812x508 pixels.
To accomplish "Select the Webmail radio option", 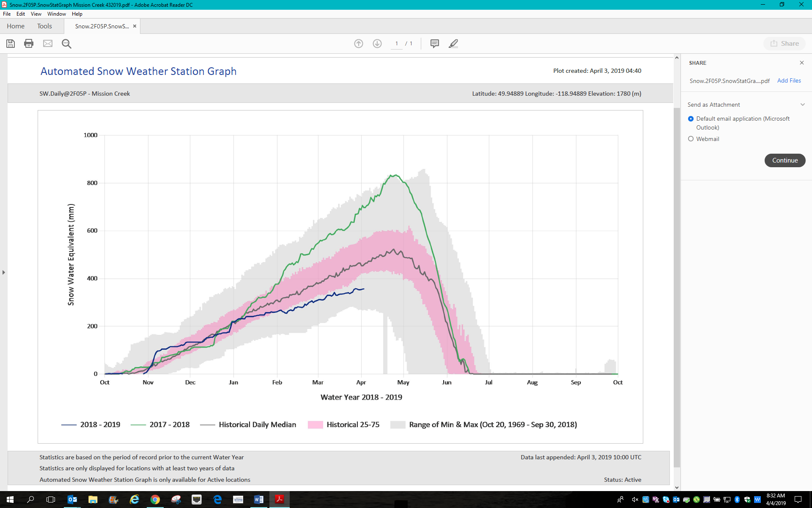I will tap(691, 139).
